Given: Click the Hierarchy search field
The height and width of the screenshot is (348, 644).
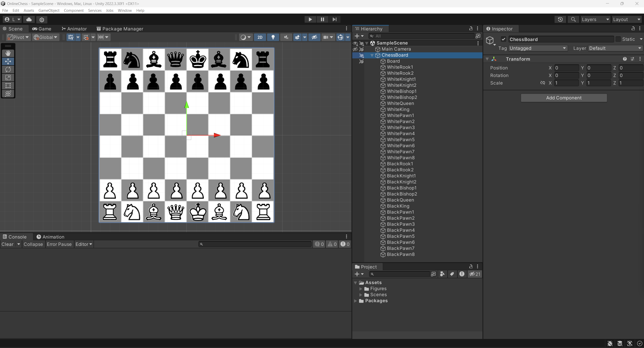Looking at the screenshot, I should click(x=421, y=36).
